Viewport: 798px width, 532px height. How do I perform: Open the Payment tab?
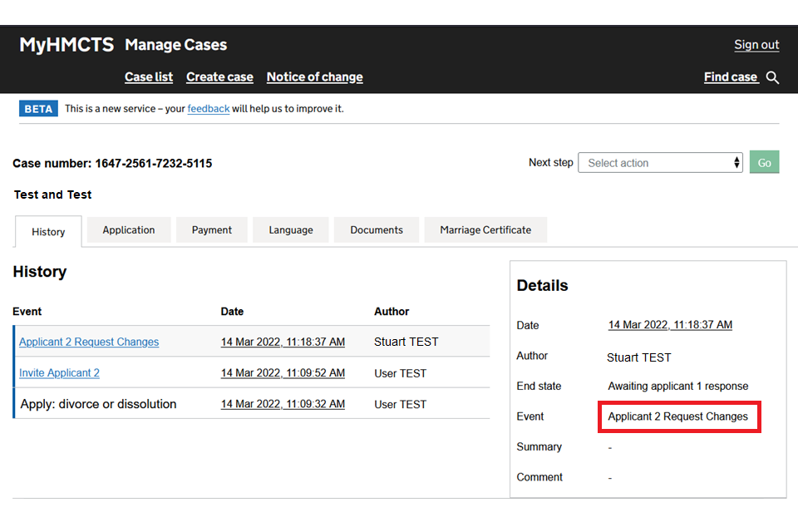click(x=212, y=230)
